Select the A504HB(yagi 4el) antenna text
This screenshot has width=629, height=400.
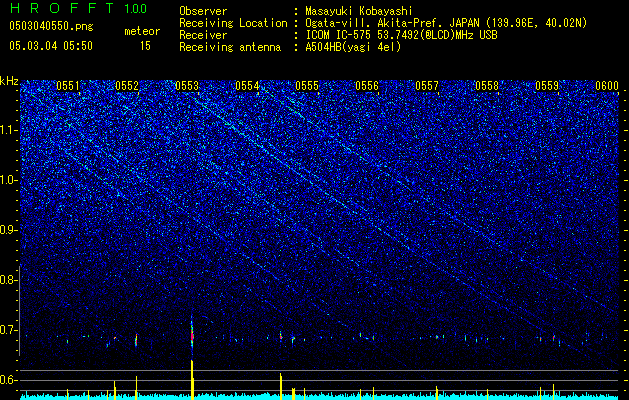pyautogui.click(x=353, y=47)
